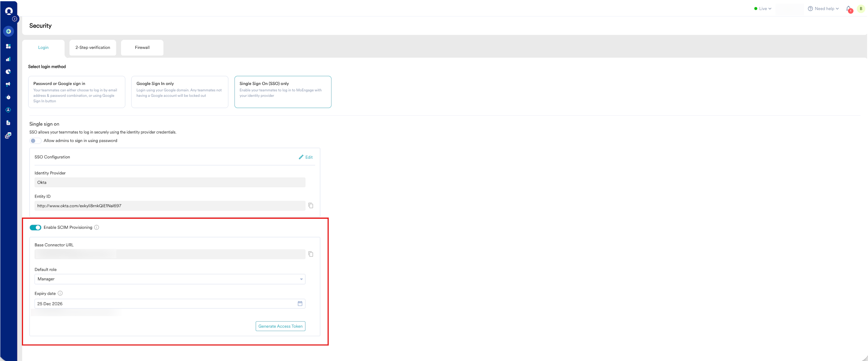Screen dimensions: 868x361
Task: Expand the sidebar with arrow button
Action: point(15,19)
